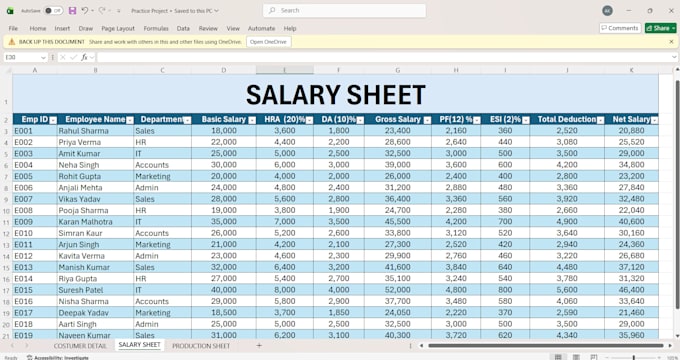Switch to Page Break Preview in the status bar
Image resolution: width=680 pixels, height=360 pixels.
tap(594, 357)
